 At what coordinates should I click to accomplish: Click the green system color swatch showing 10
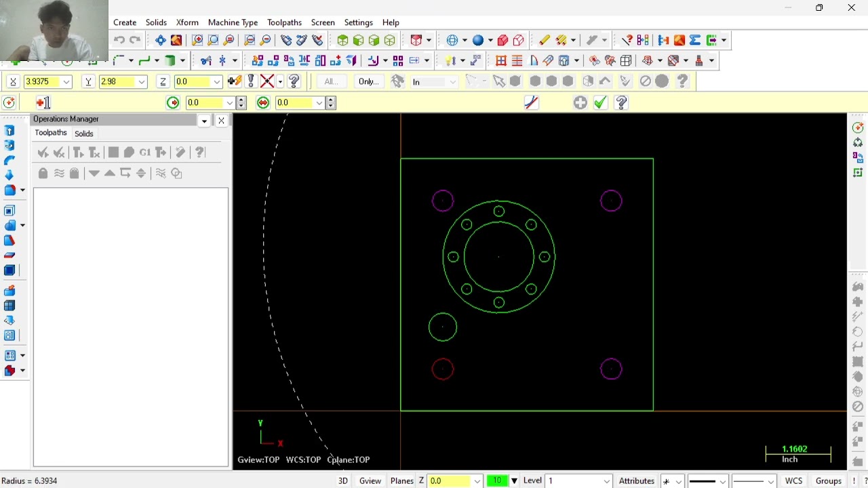tap(497, 481)
